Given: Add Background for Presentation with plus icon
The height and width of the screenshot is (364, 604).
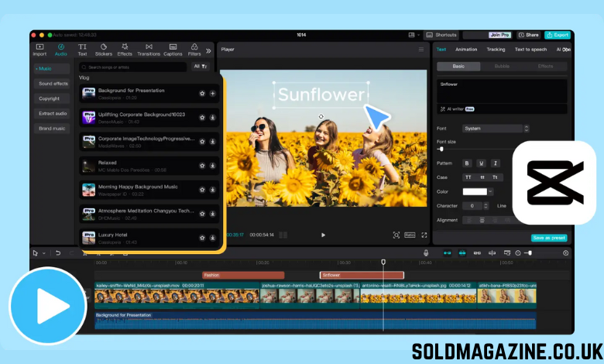Looking at the screenshot, I should point(212,94).
